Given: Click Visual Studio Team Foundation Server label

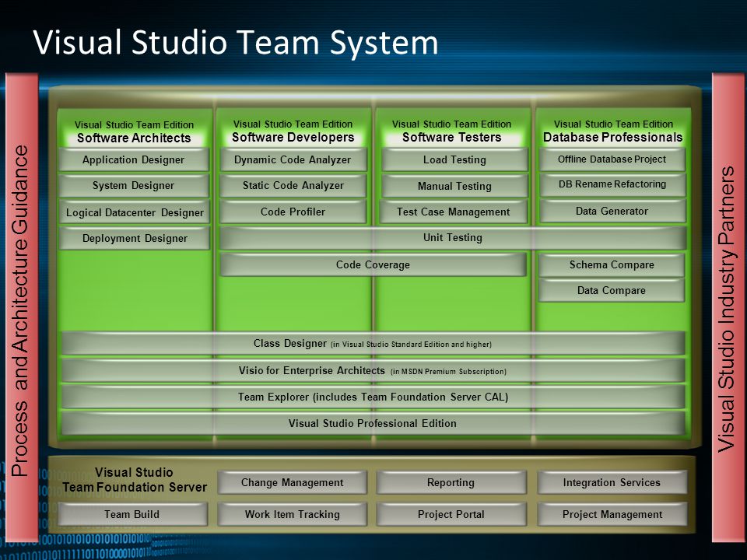Looking at the screenshot, I should (135, 480).
